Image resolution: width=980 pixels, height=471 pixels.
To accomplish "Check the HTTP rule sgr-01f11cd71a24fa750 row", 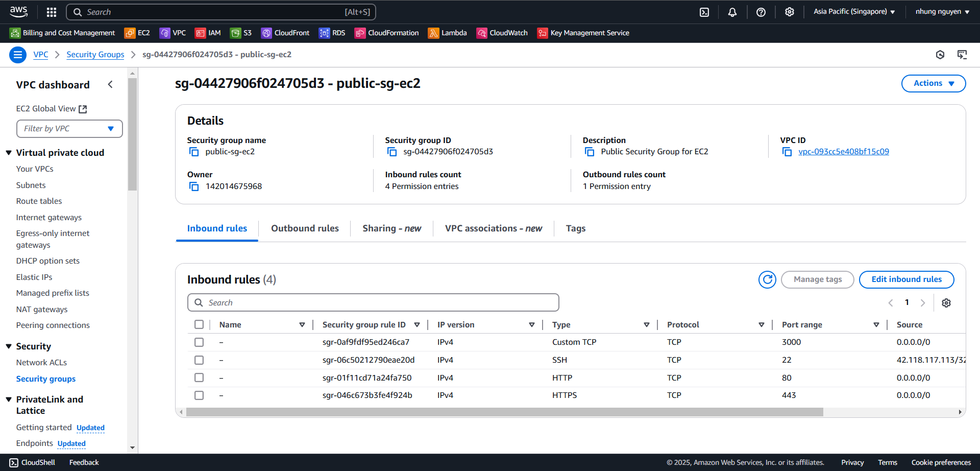I will [199, 378].
